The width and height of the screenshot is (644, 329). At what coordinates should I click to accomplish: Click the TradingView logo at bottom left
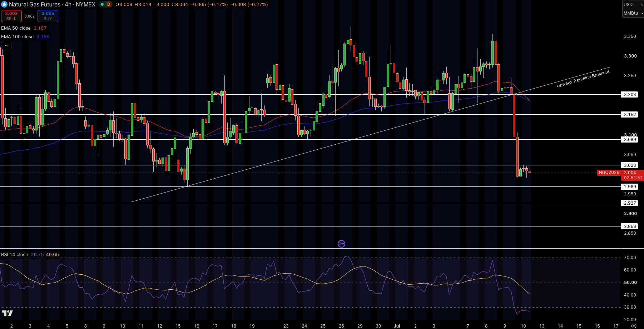click(x=8, y=313)
